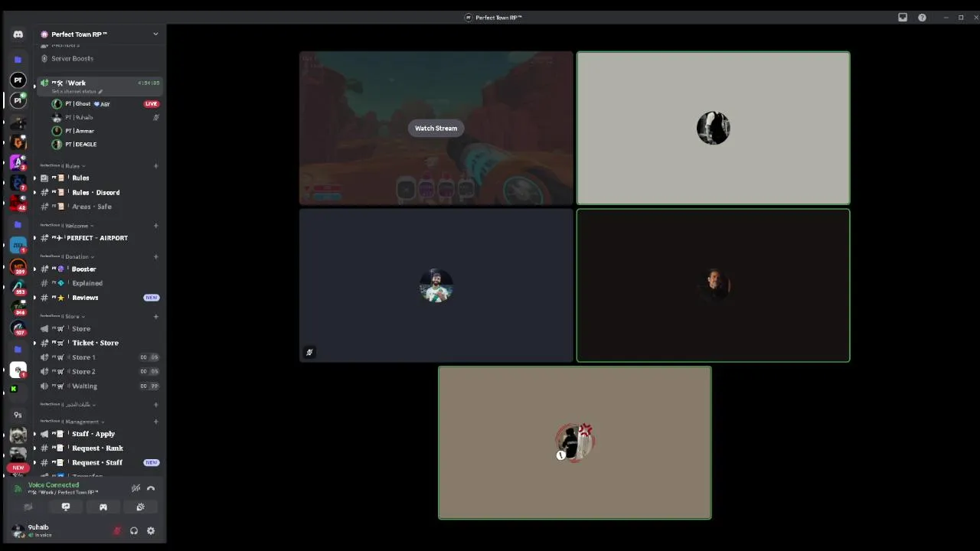Join the Store 2 voice channel
The height and width of the screenshot is (551, 980).
100,371
